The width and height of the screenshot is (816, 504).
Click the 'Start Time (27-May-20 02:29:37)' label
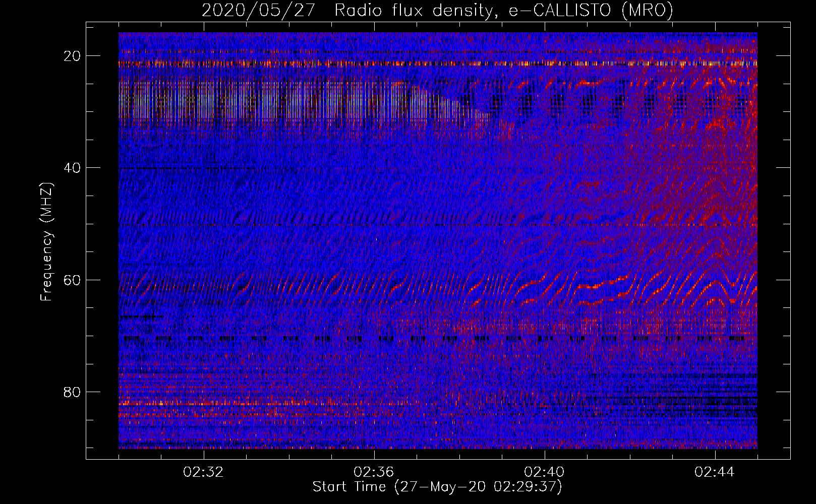[437, 487]
